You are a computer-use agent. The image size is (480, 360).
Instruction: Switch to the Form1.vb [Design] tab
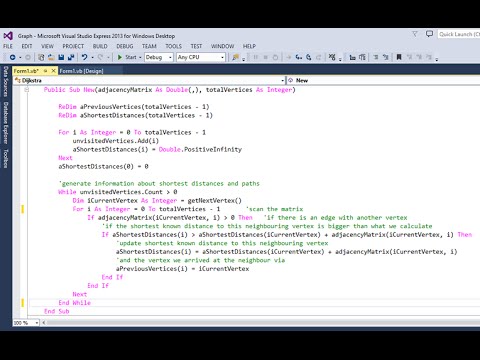click(x=82, y=71)
